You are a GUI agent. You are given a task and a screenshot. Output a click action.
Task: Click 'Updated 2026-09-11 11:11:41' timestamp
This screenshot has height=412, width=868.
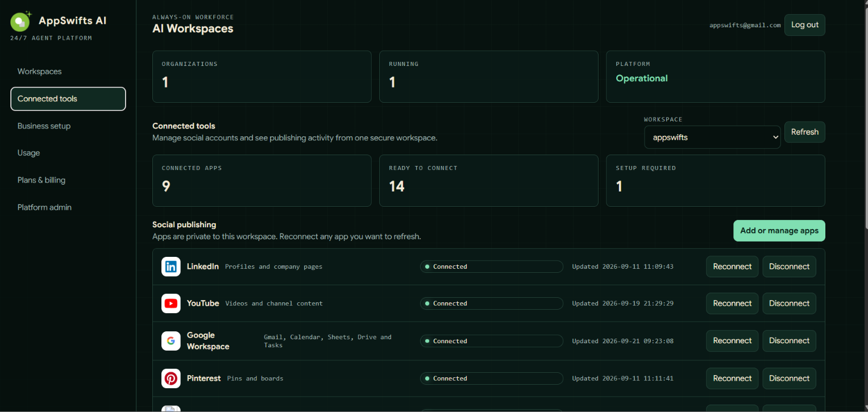[622, 378]
